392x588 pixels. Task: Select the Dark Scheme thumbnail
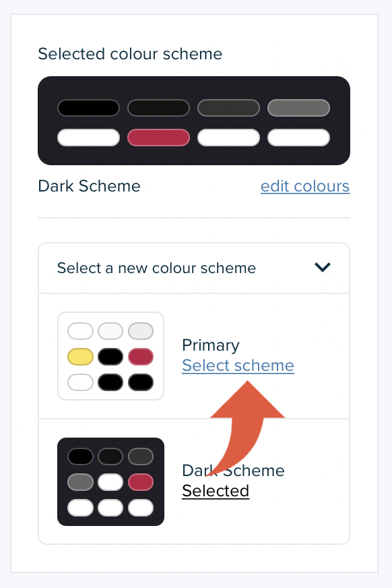(111, 482)
